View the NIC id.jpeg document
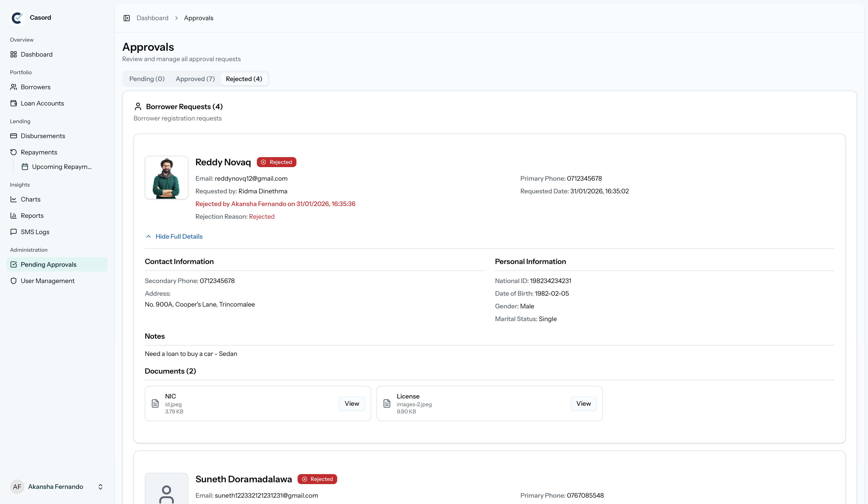The height and width of the screenshot is (504, 868). click(351, 403)
